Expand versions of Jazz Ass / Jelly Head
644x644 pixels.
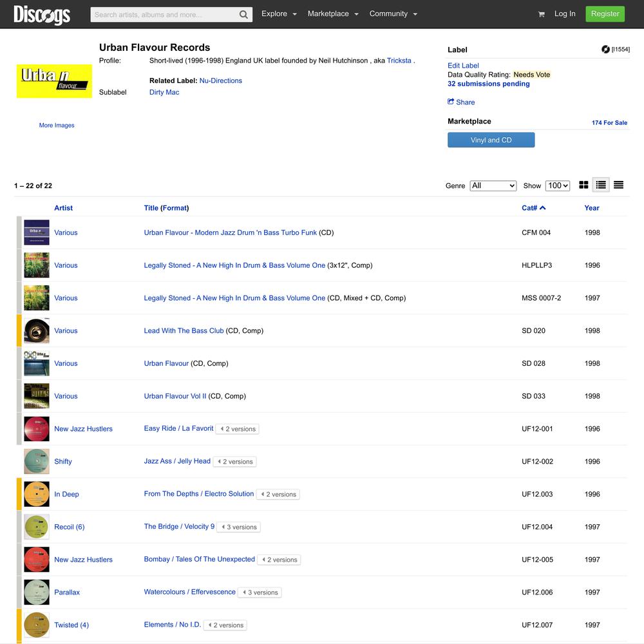pyautogui.click(x=234, y=462)
